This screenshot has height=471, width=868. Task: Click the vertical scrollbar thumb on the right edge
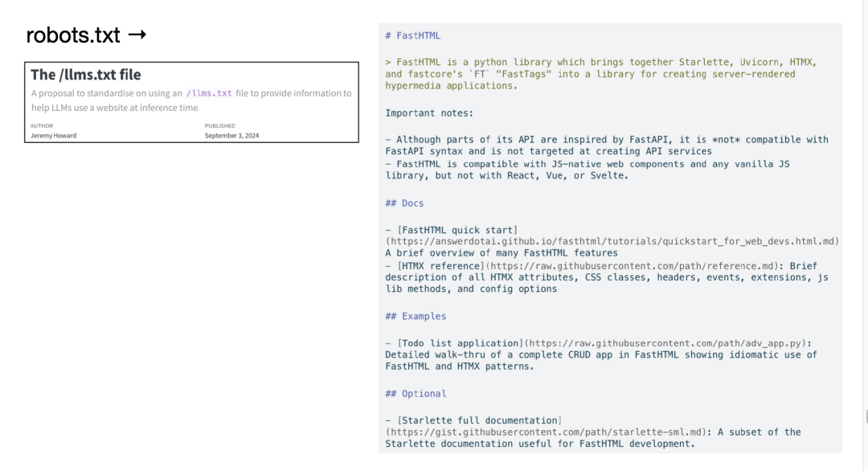(x=866, y=417)
